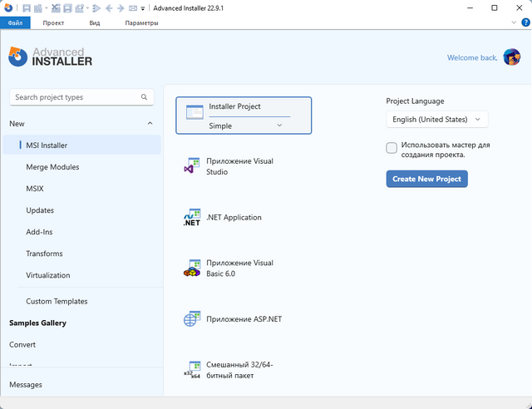
Task: Open the Параметры menu
Action: point(141,22)
